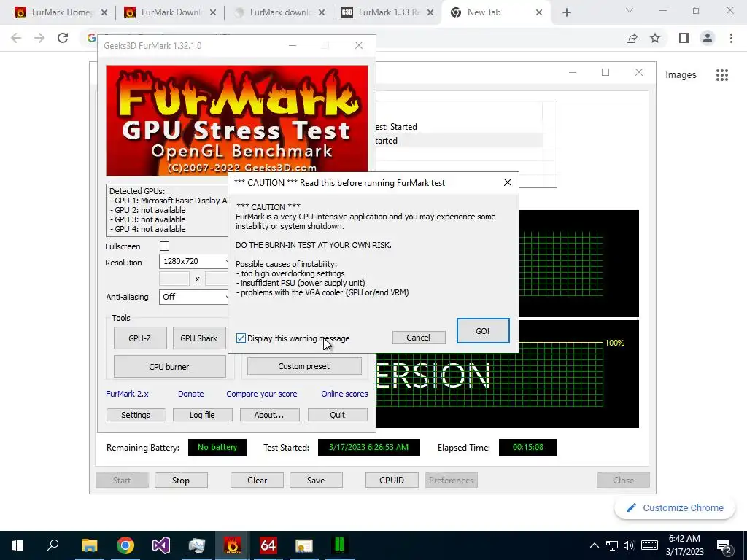Open Chrome from the taskbar

point(125,545)
